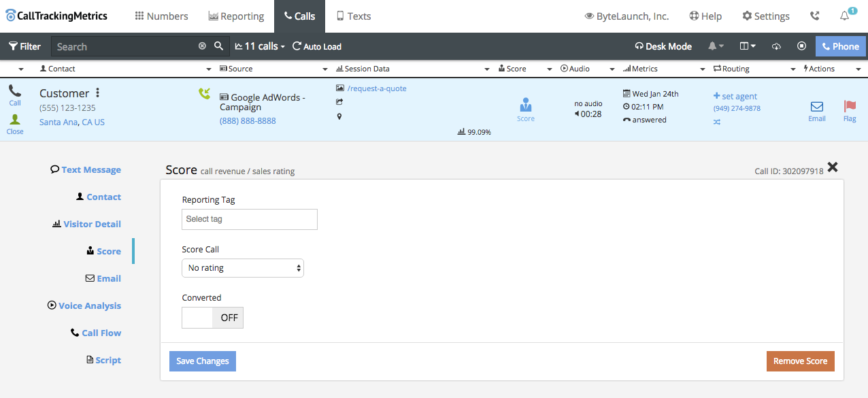Open the Text Message side tab

pos(86,170)
